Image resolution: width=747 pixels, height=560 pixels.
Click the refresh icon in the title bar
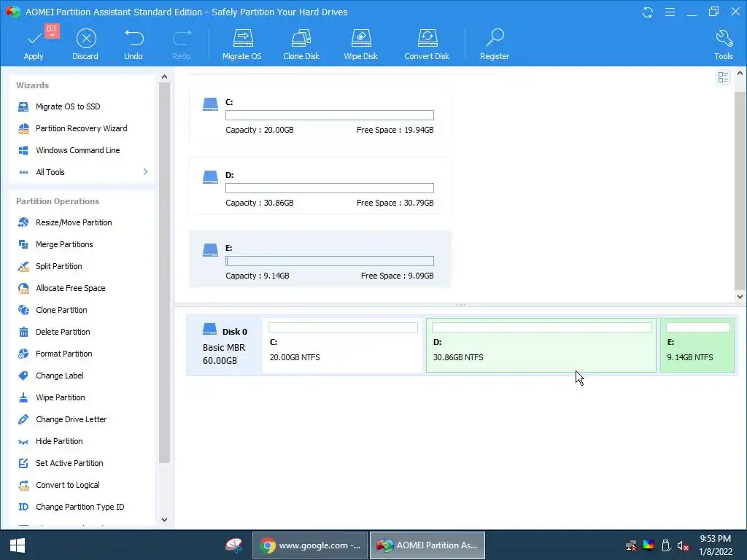click(x=648, y=12)
